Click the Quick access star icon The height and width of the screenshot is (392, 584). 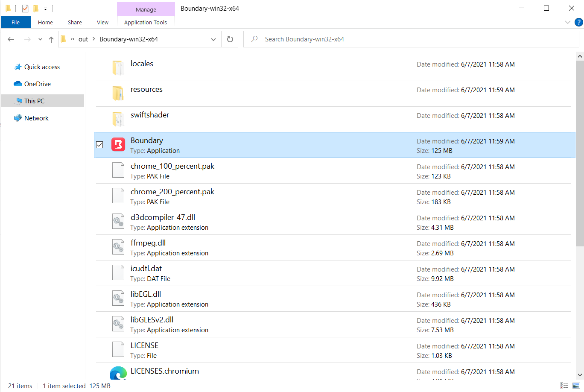tap(18, 67)
